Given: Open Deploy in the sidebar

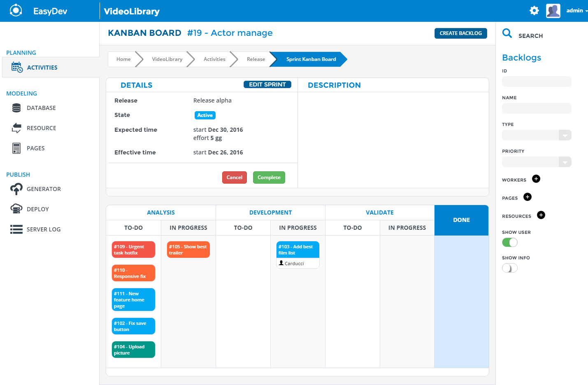Looking at the screenshot, I should 38,209.
